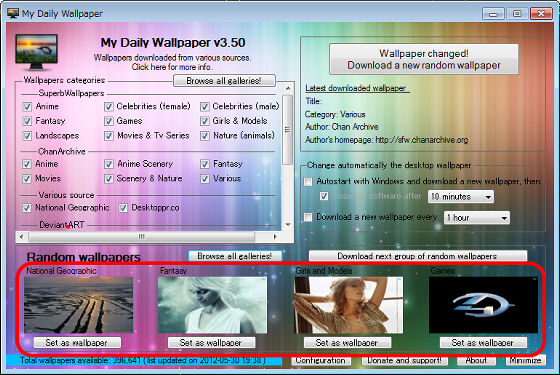Open the Configuration button
Image resolution: width=560 pixels, height=375 pixels.
point(321,360)
